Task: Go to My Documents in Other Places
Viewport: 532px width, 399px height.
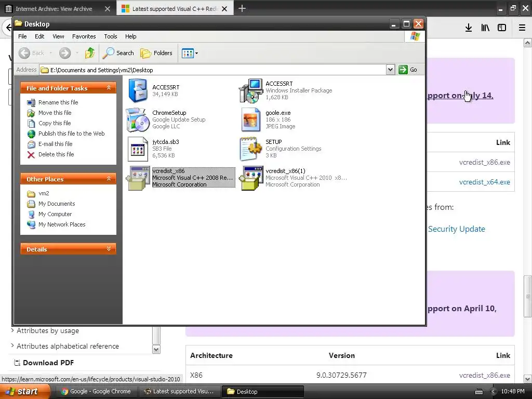Action: coord(57,204)
